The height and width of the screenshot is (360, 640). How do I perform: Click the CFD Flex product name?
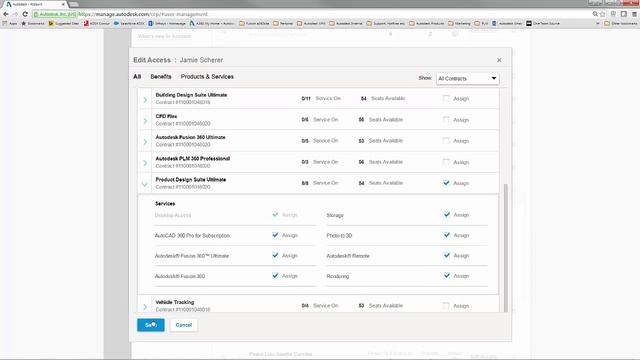[x=166, y=116]
